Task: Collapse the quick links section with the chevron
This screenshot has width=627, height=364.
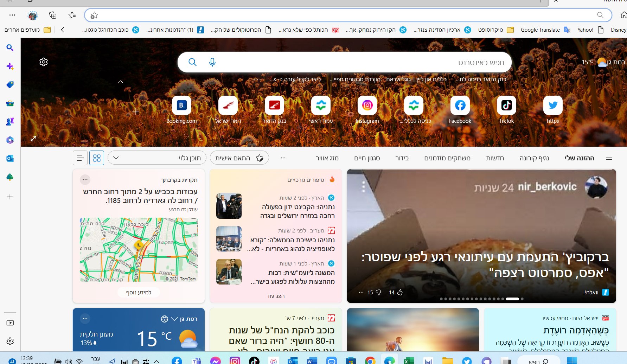Action: pyautogui.click(x=121, y=82)
